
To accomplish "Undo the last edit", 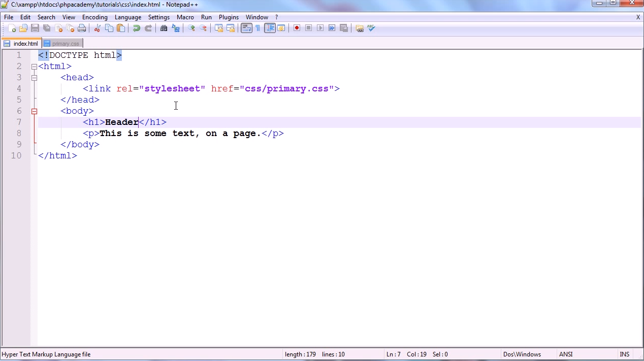I will click(137, 28).
